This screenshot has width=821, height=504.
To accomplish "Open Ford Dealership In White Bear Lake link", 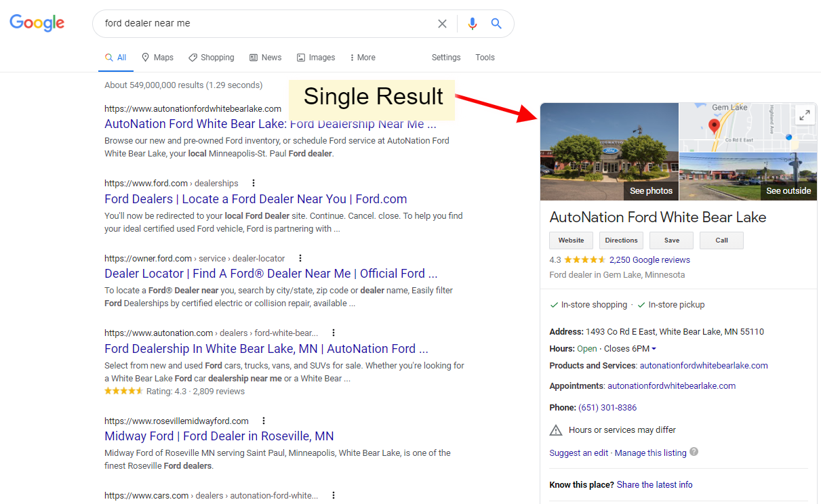I will 266,349.
